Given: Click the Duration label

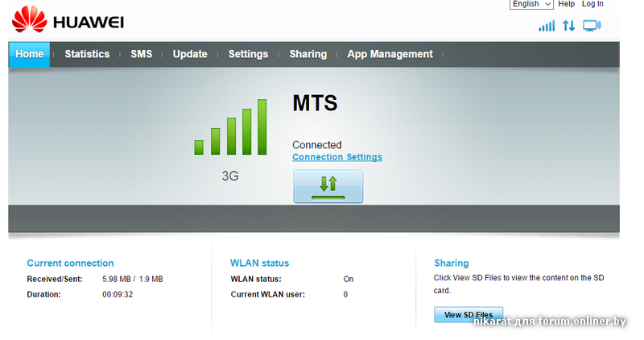Looking at the screenshot, I should [x=43, y=294].
